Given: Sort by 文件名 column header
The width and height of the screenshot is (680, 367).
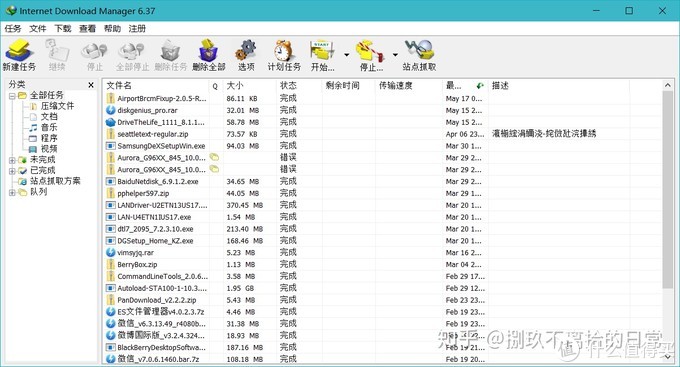Looking at the screenshot, I should (x=157, y=85).
